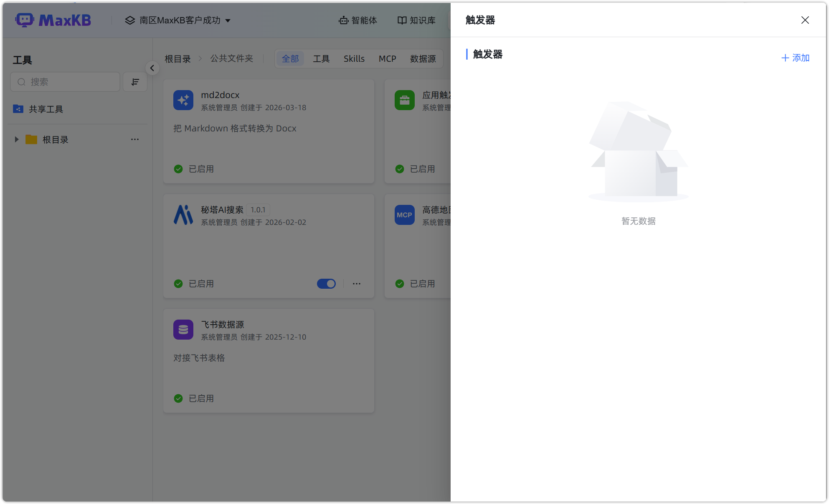The image size is (829, 504).
Task: Switch to the 数据源 tab
Action: [423, 58]
